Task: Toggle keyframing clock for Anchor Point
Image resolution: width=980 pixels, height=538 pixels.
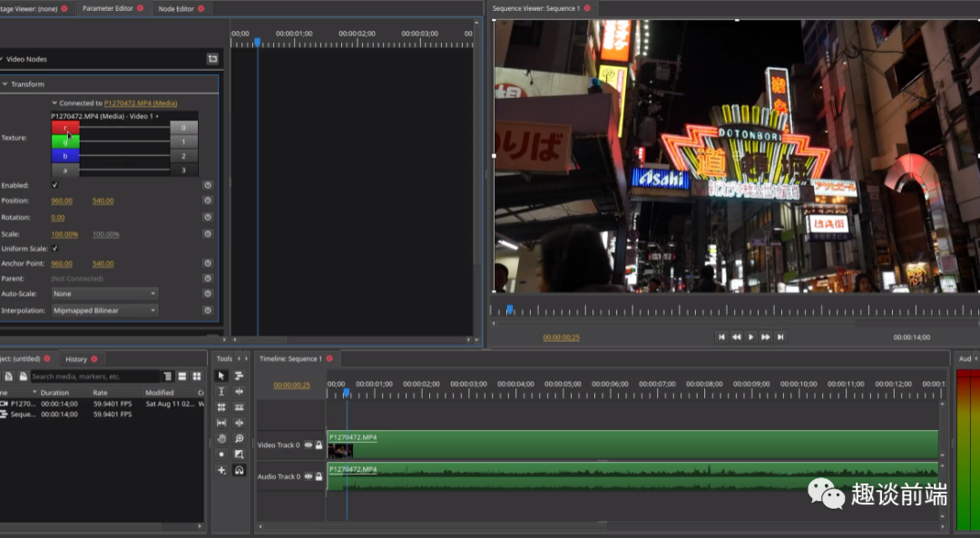Action: (208, 263)
